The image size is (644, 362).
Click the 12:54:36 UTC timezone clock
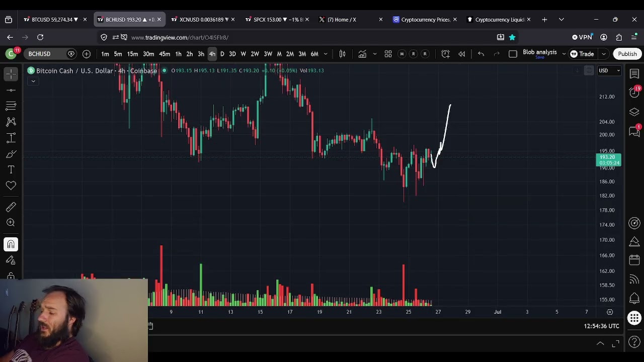tap(601, 326)
